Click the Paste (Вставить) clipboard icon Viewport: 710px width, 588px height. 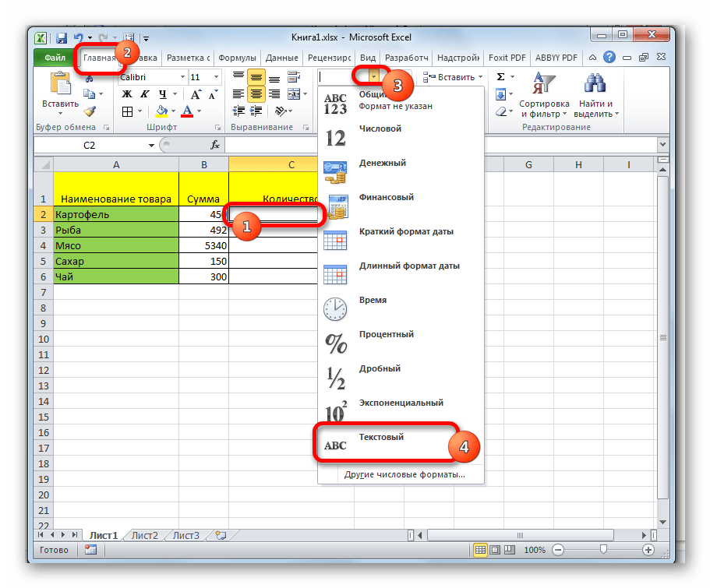59,85
